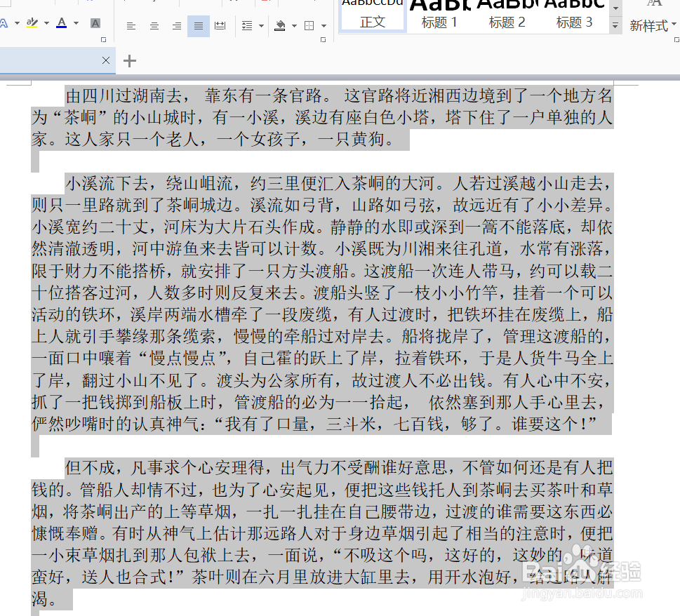Image resolution: width=680 pixels, height=616 pixels.
Task: Open the shading color dropdown arrow
Action: coord(295,26)
